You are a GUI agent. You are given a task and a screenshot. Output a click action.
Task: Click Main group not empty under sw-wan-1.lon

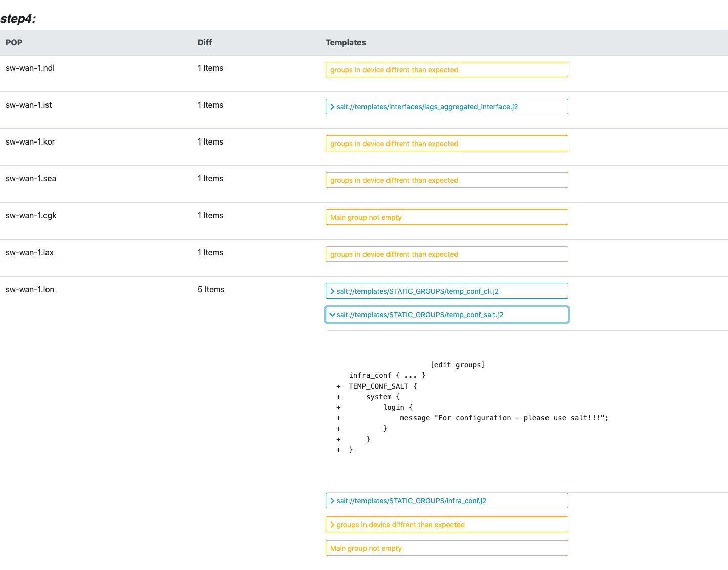446,548
